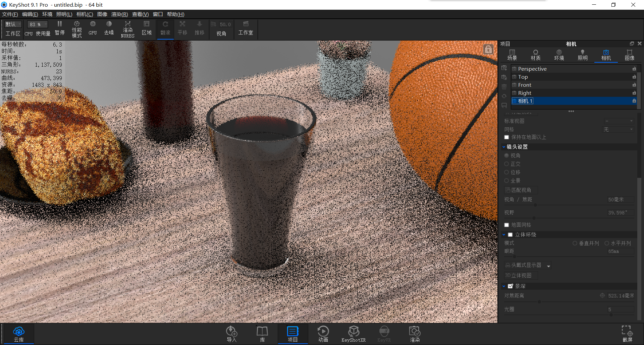Screen dimensions: 644x345
Task: Select the 平移 pan camera tool
Action: coord(182,29)
